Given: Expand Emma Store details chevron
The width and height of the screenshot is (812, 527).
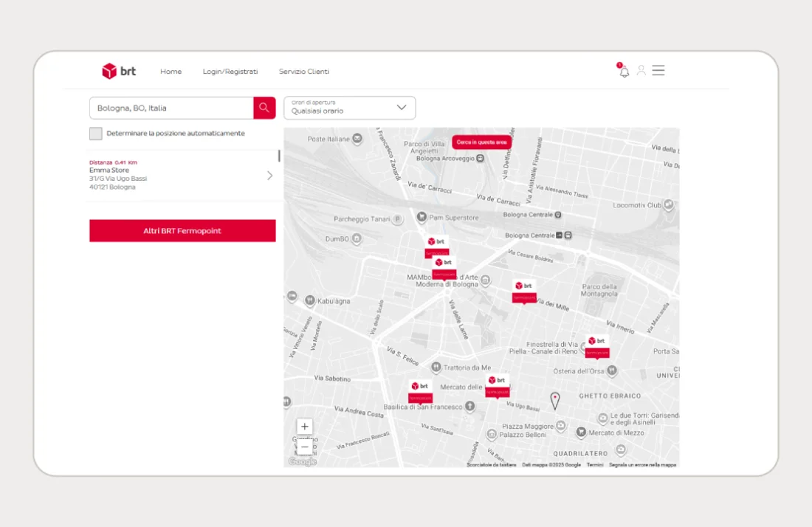Looking at the screenshot, I should click(269, 176).
